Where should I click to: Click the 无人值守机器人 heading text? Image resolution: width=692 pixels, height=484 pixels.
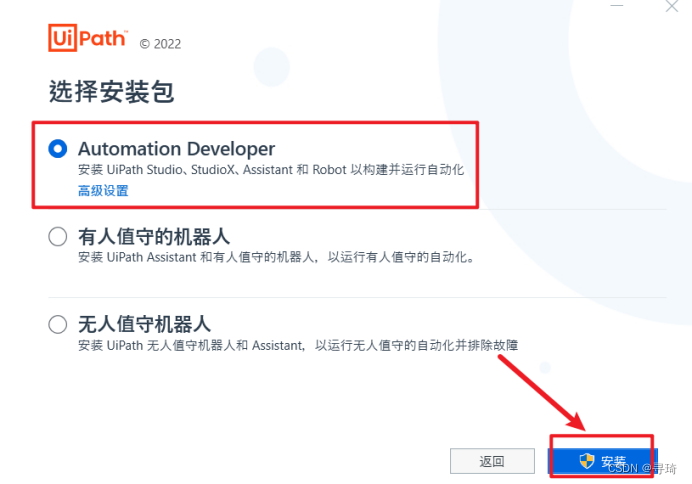click(x=145, y=324)
